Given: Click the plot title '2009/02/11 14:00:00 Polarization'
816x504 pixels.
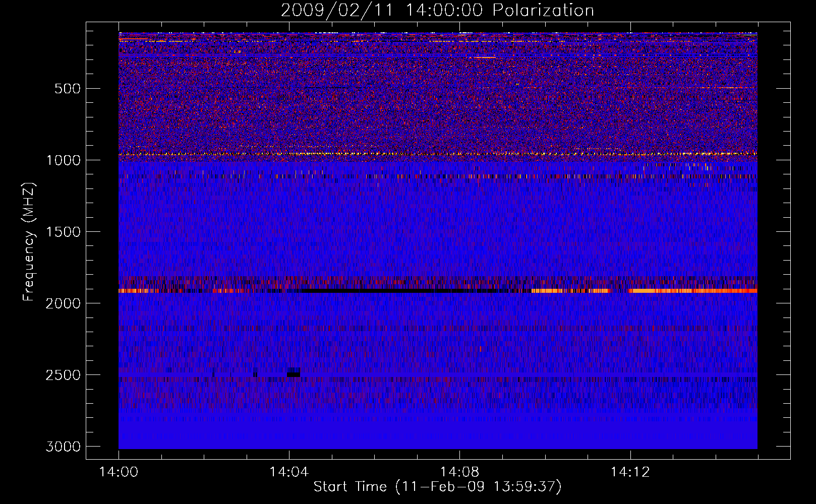Looking at the screenshot, I should (437, 10).
